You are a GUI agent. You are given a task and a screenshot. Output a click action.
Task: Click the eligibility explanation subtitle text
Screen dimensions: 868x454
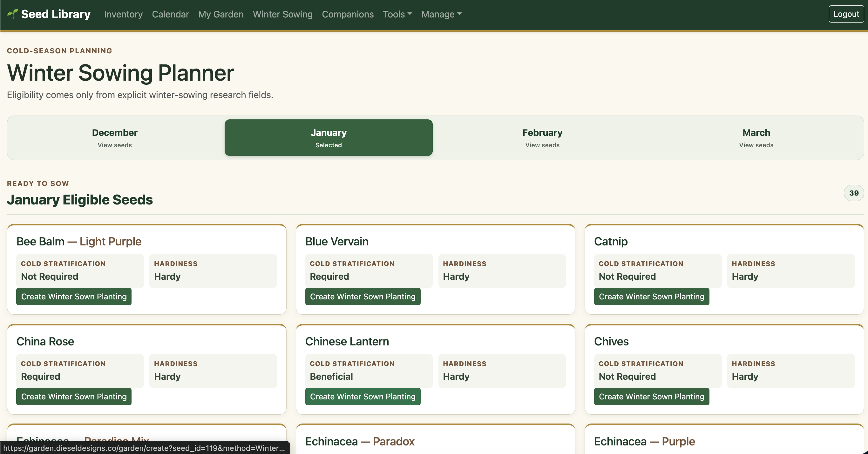[x=140, y=95]
